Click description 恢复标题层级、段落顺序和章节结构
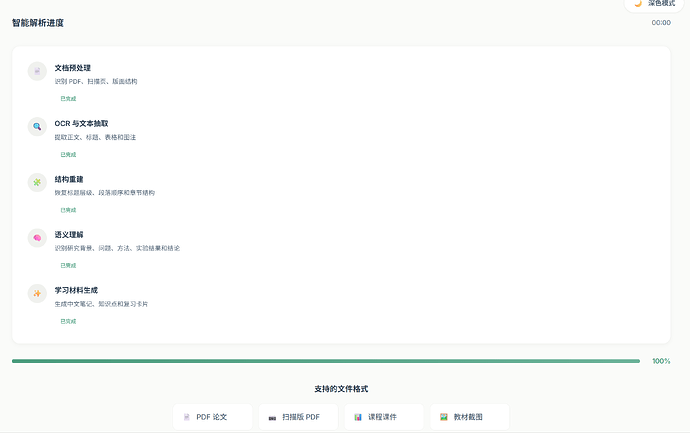The height and width of the screenshot is (433, 690). pos(105,193)
